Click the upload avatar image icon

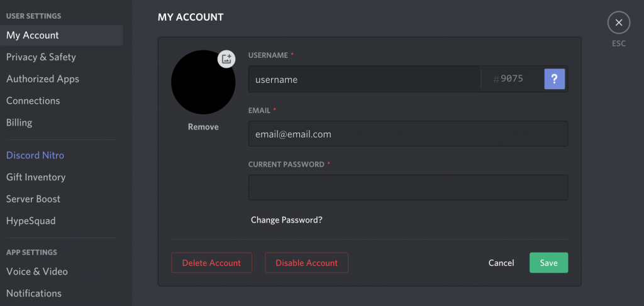pyautogui.click(x=226, y=58)
